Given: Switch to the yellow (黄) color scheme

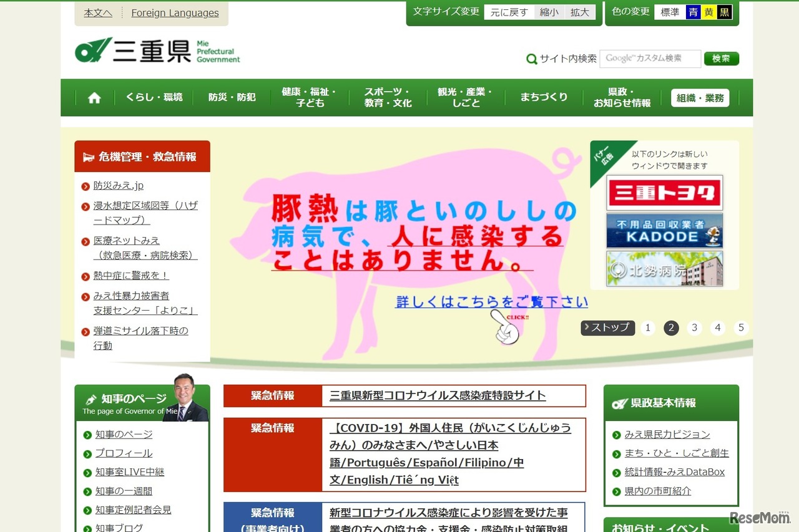Looking at the screenshot, I should coord(710,11).
